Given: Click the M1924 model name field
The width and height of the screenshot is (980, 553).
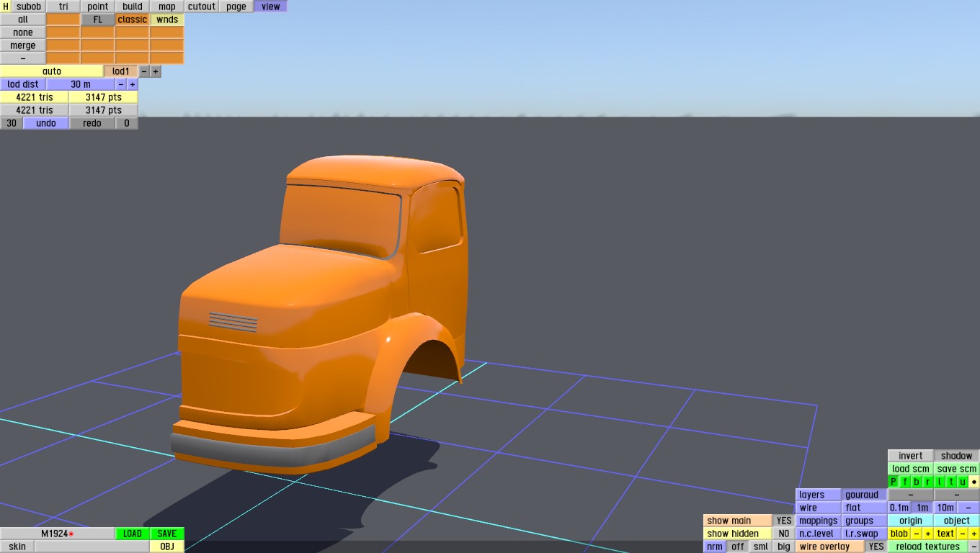Looking at the screenshot, I should pos(58,534).
